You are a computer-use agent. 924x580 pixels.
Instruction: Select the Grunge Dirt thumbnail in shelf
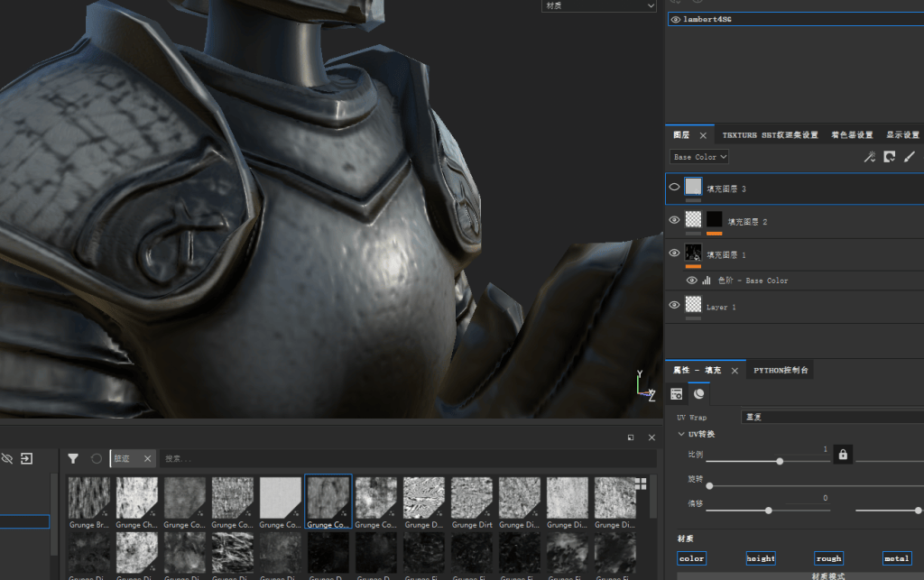pyautogui.click(x=472, y=502)
